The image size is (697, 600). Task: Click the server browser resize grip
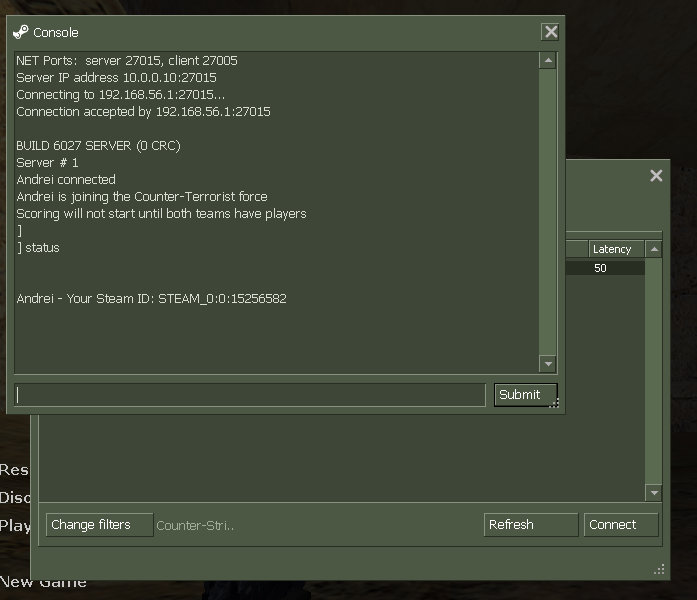[x=659, y=569]
